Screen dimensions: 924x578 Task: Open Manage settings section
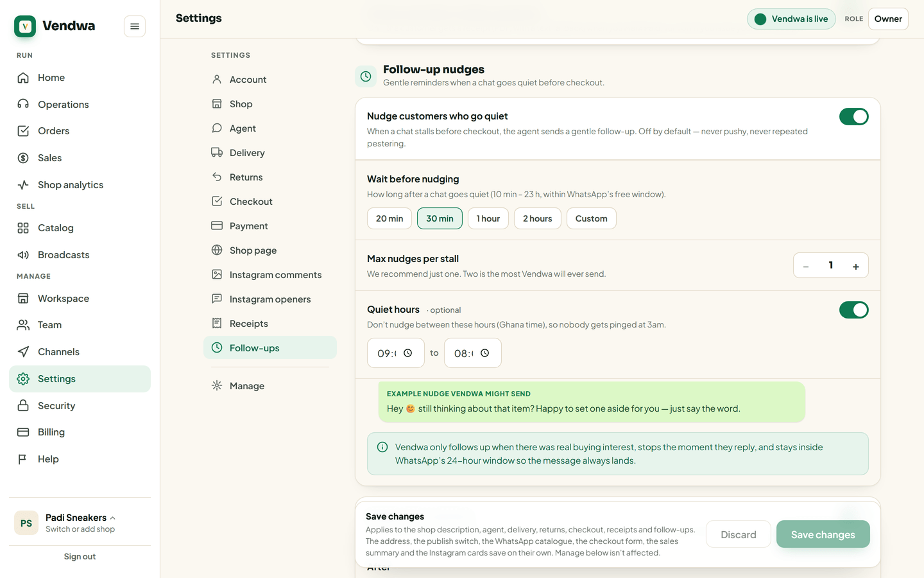coord(270,386)
